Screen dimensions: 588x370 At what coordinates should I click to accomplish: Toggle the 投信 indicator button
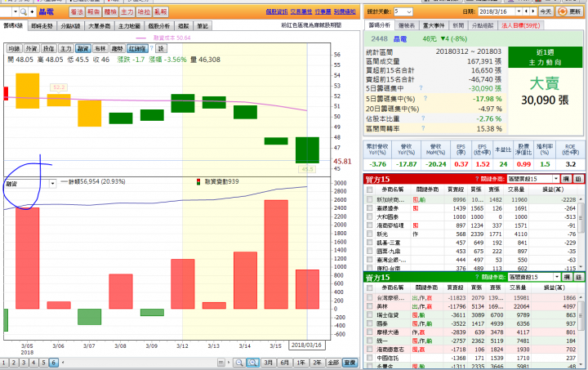[48, 49]
